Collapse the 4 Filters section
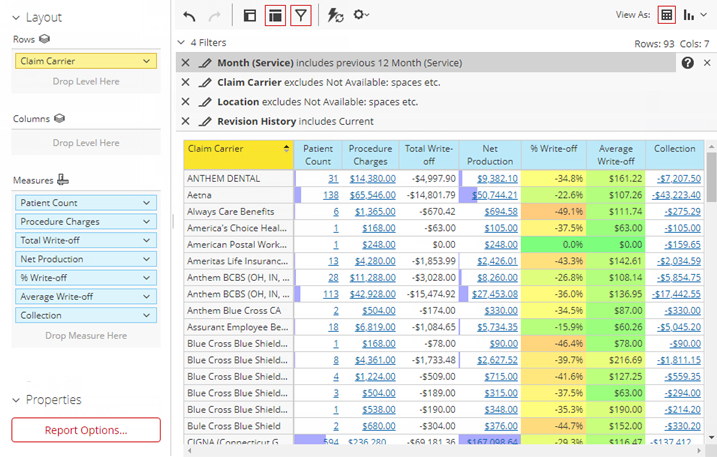 click(x=180, y=43)
